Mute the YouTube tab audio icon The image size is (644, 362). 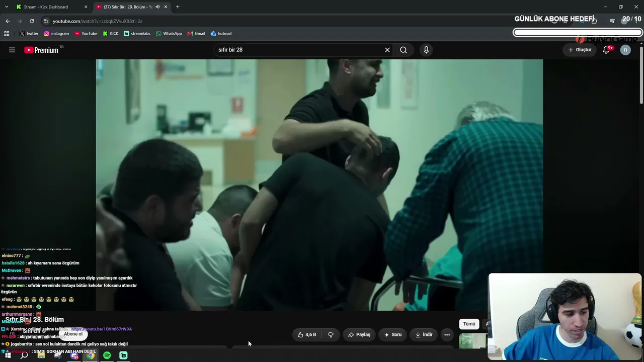157,7
